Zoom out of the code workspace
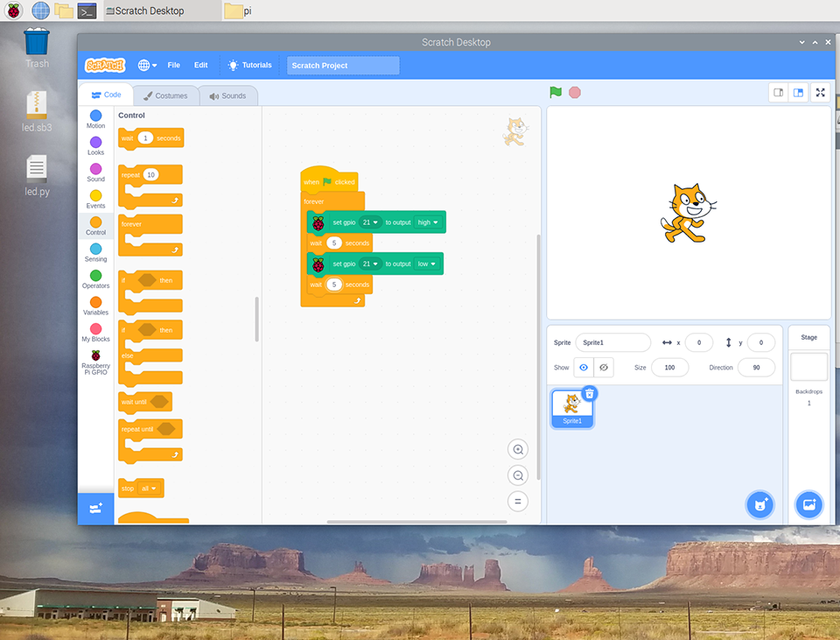This screenshot has width=840, height=640. [518, 475]
